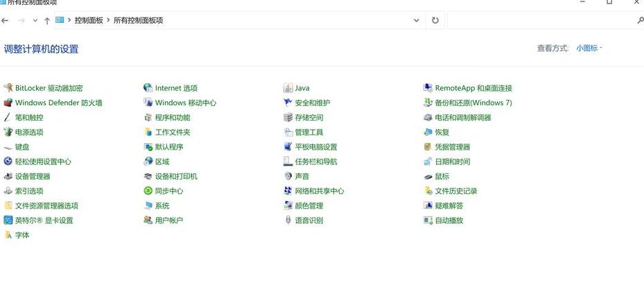Open the Windows Defender 防火墙 brick wall icon
The image size is (644, 305).
(8, 103)
